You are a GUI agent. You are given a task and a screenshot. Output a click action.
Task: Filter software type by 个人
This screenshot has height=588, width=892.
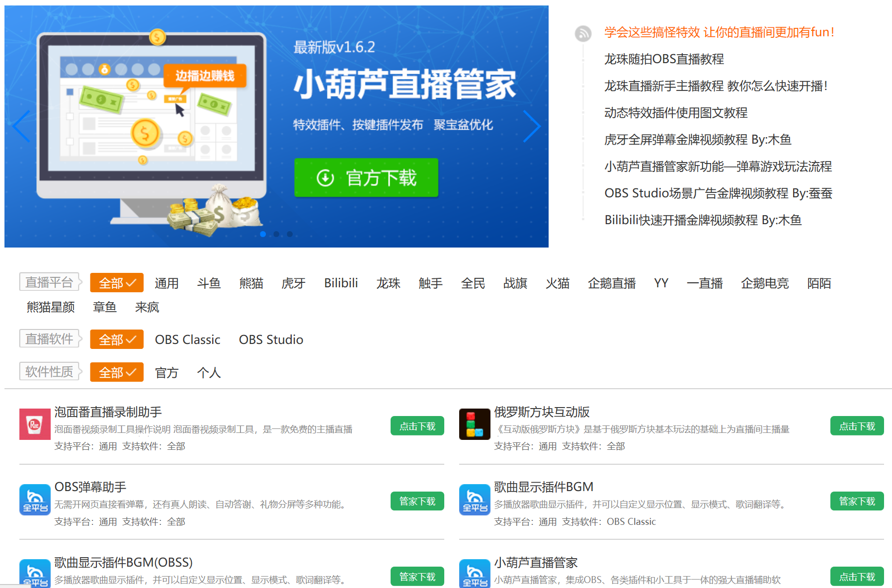click(x=209, y=373)
